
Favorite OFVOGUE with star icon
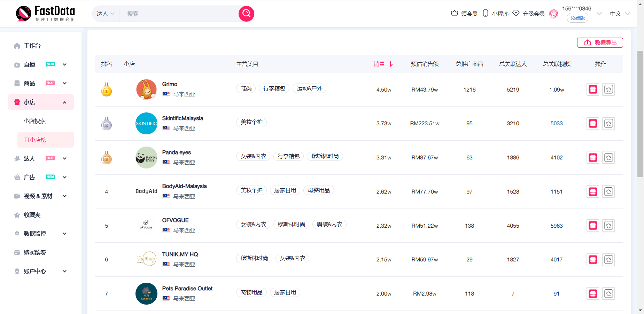[x=608, y=226]
